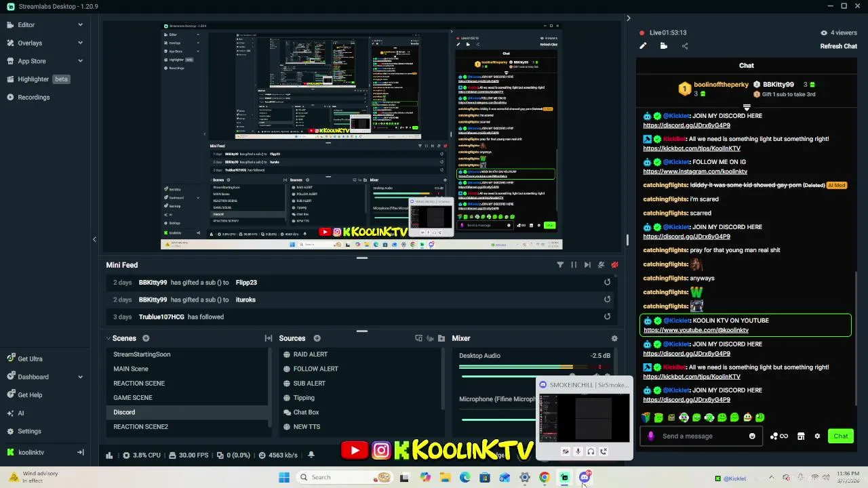Image resolution: width=868 pixels, height=488 pixels.
Task: Click the notifications bell in status bar
Action: (311, 455)
